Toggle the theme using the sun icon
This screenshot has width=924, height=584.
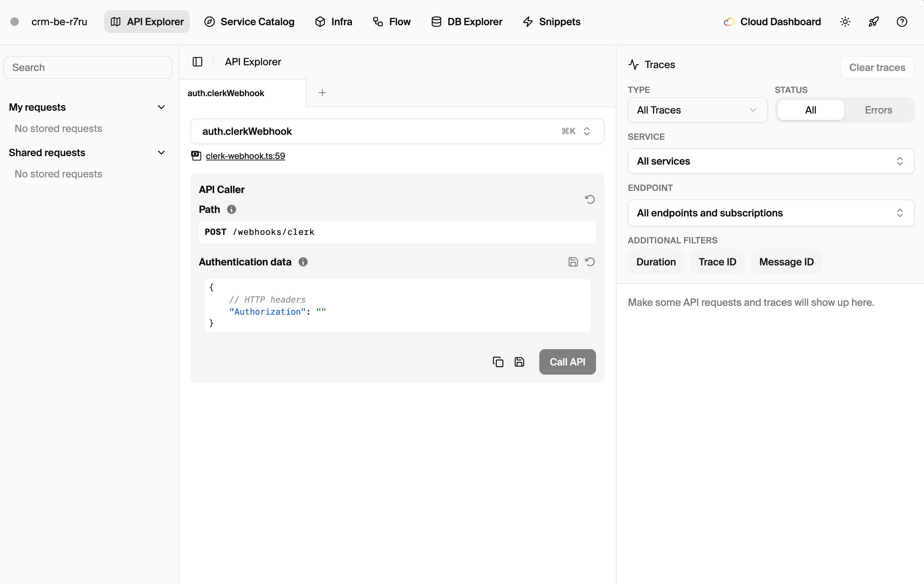pyautogui.click(x=845, y=22)
